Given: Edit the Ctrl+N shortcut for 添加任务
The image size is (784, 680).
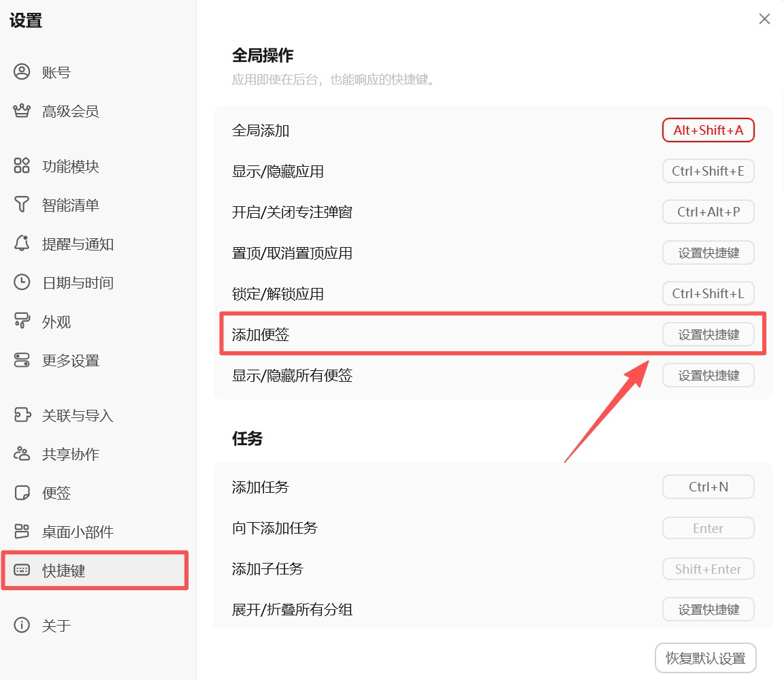Looking at the screenshot, I should pyautogui.click(x=708, y=486).
